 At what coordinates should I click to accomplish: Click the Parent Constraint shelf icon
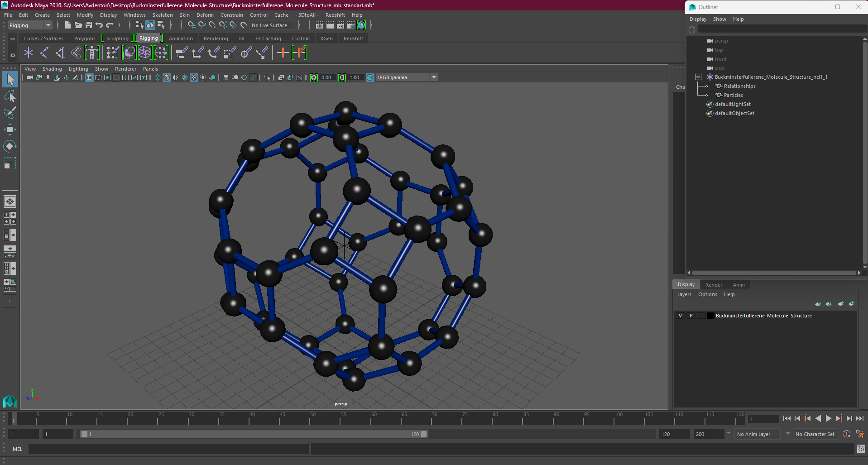[182, 53]
